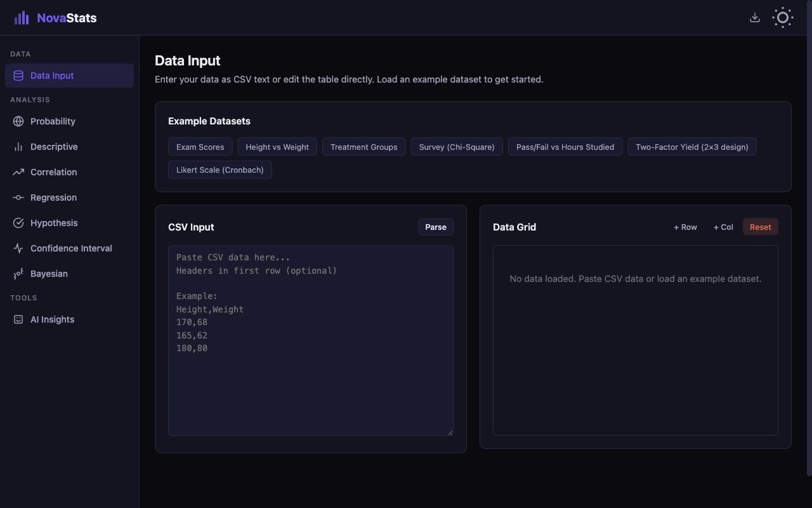Click into the CSV input text area

pos(311,340)
